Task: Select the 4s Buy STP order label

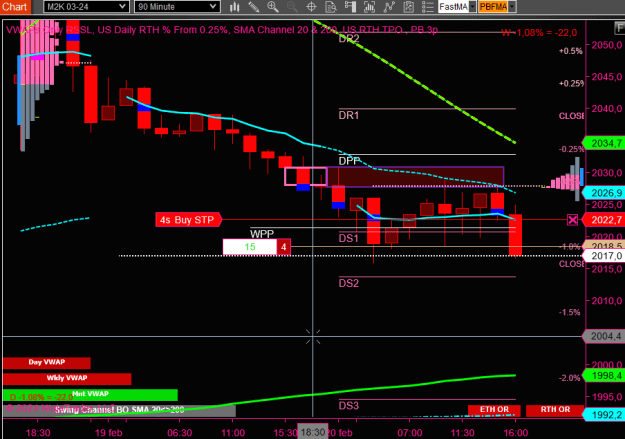Action: 188,220
